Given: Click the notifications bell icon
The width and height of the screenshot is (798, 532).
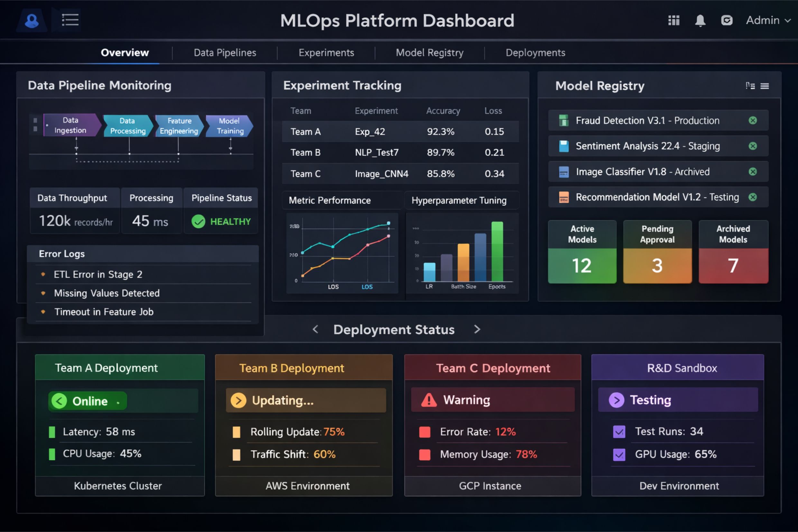Looking at the screenshot, I should point(700,20).
